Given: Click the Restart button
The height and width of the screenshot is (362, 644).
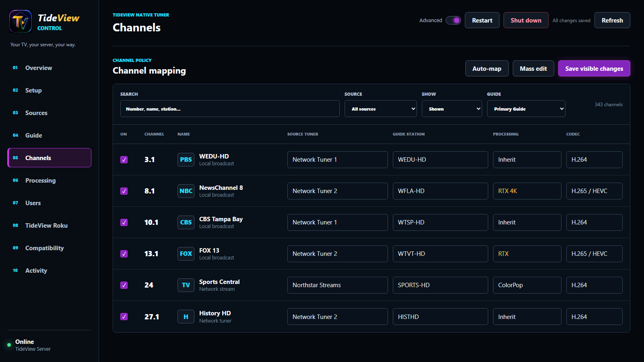Looking at the screenshot, I should pyautogui.click(x=482, y=20).
